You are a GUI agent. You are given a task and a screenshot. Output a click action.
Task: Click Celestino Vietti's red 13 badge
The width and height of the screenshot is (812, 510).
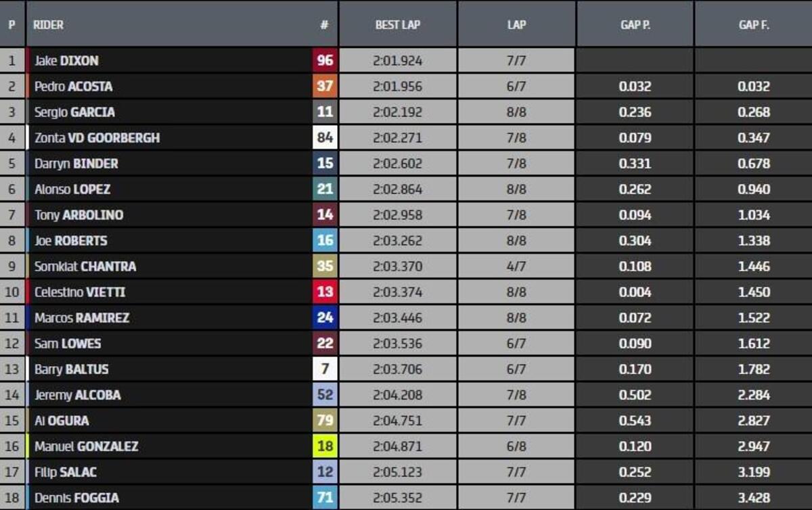(x=325, y=292)
